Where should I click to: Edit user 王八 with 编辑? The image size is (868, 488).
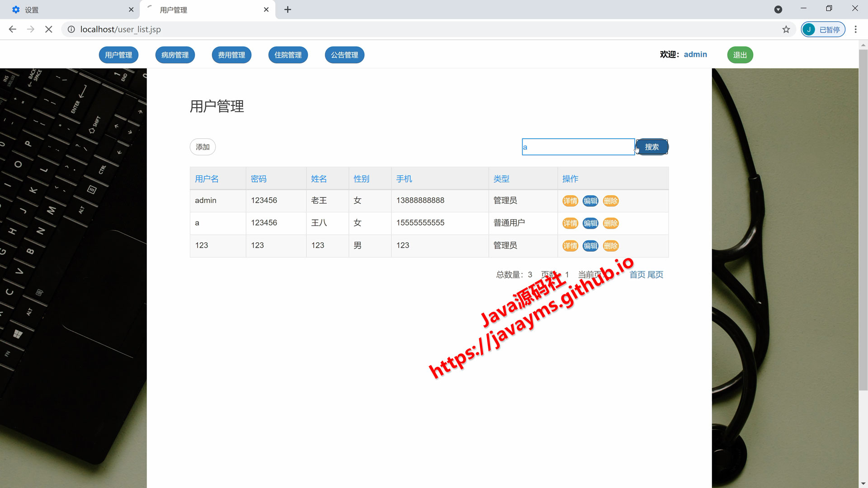[590, 223]
